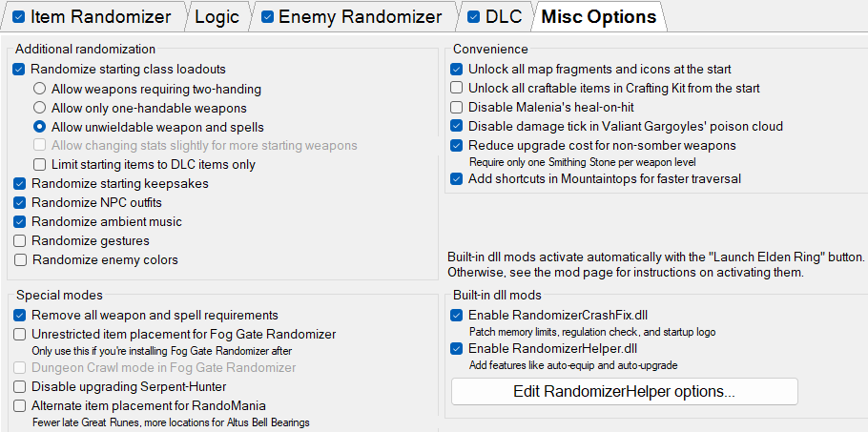868x432 pixels.
Task: Uncheck Enable RandomizerCrashFix.dll
Action: click(457, 315)
